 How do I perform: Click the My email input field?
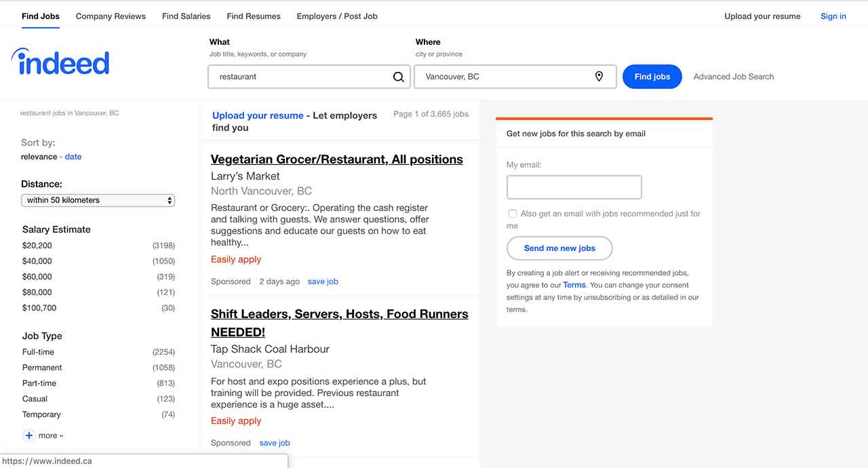point(574,187)
